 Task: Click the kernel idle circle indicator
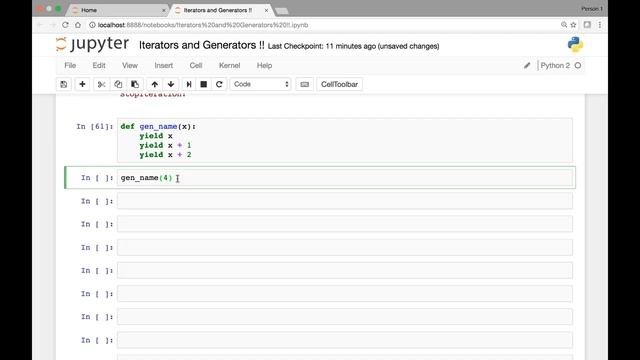pos(578,65)
